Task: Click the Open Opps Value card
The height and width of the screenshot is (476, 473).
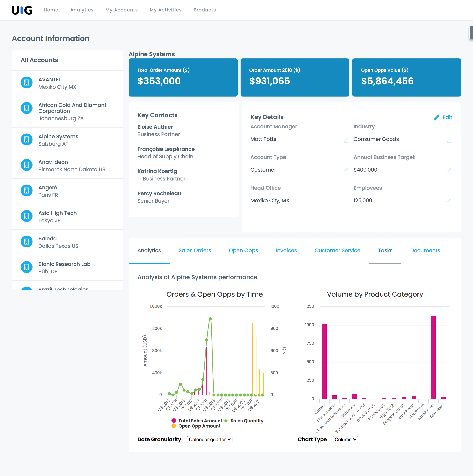Action: [406, 77]
